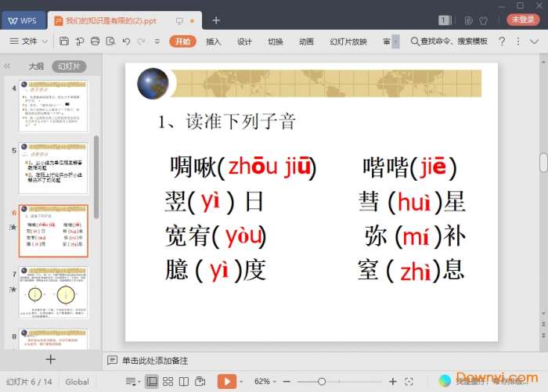Viewport: 548px width, 392px height.
Task: Click the zoom slider handle
Action: [322, 382]
